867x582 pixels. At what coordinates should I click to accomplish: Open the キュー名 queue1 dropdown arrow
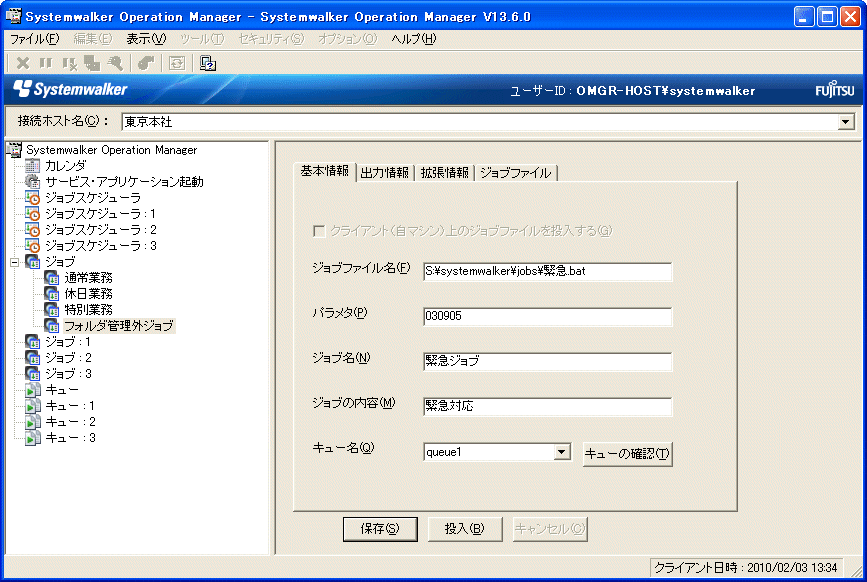[x=562, y=452]
